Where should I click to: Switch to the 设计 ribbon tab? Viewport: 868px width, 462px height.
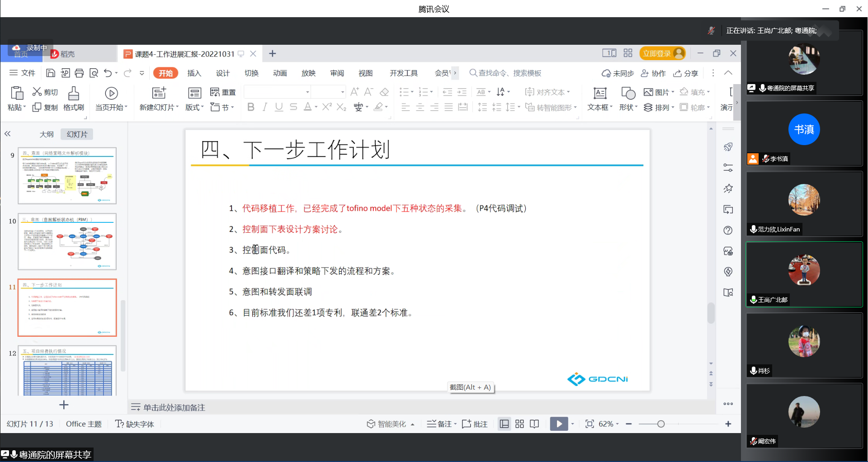pos(223,73)
